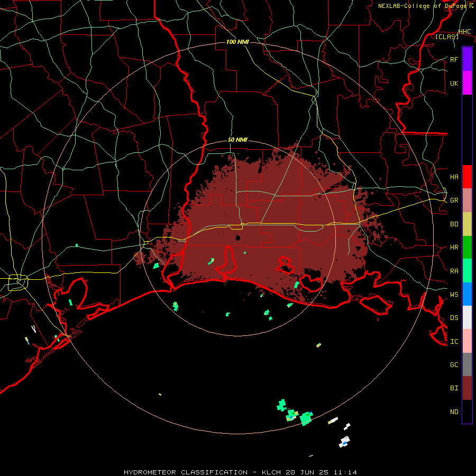Click the 100 NMI range ring label
The image size is (476, 476).
click(237, 42)
